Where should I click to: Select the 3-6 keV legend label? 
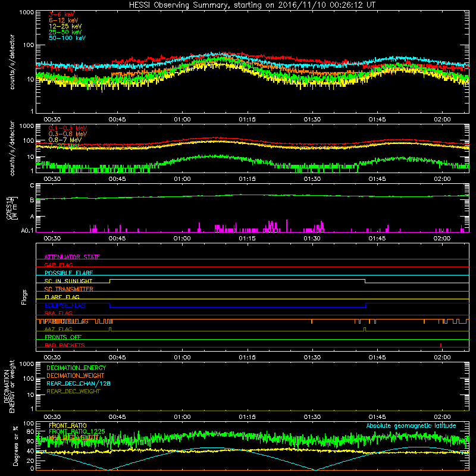coord(61,14)
